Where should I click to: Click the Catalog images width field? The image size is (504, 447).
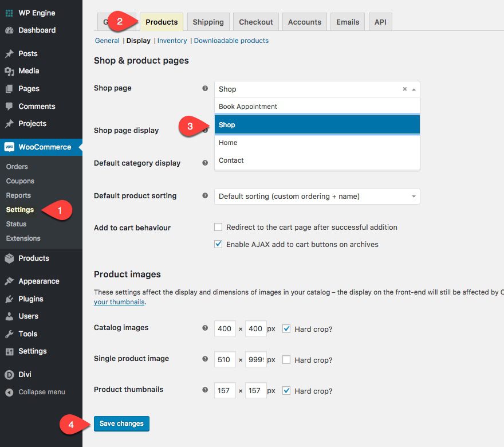[225, 329]
